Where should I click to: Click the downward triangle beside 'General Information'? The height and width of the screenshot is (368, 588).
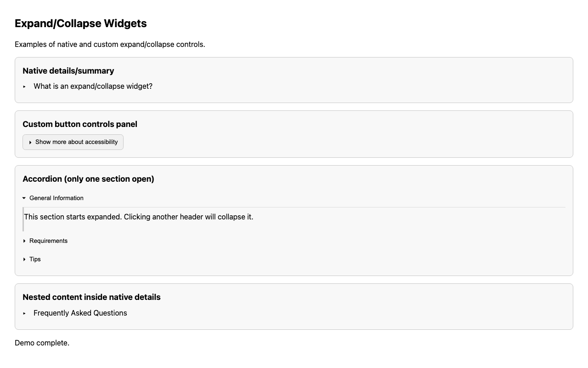point(24,198)
